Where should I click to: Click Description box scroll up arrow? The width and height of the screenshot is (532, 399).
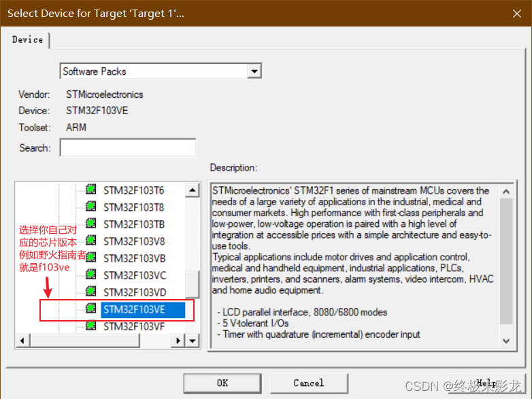506,192
